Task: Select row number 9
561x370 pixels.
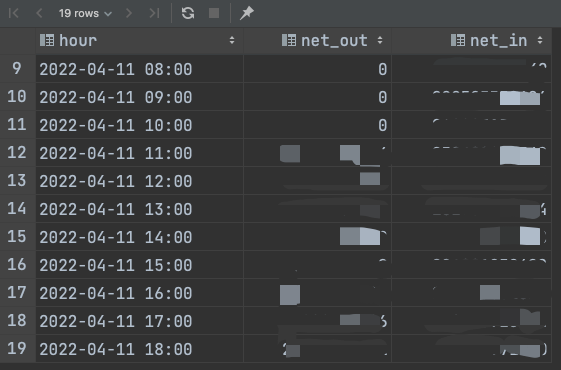Action: (17, 68)
